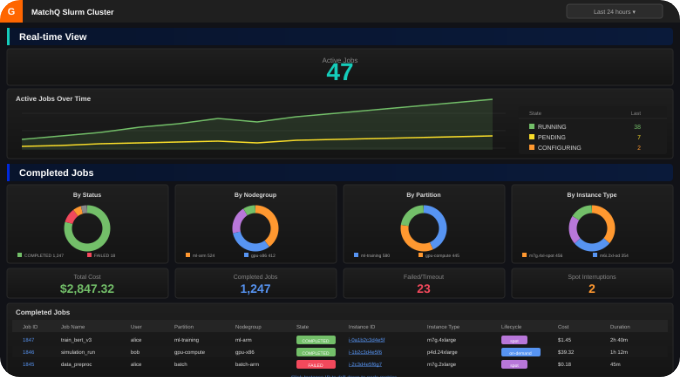Toggle the RUNNING series in the legend
The image size is (680, 377).
click(552, 127)
